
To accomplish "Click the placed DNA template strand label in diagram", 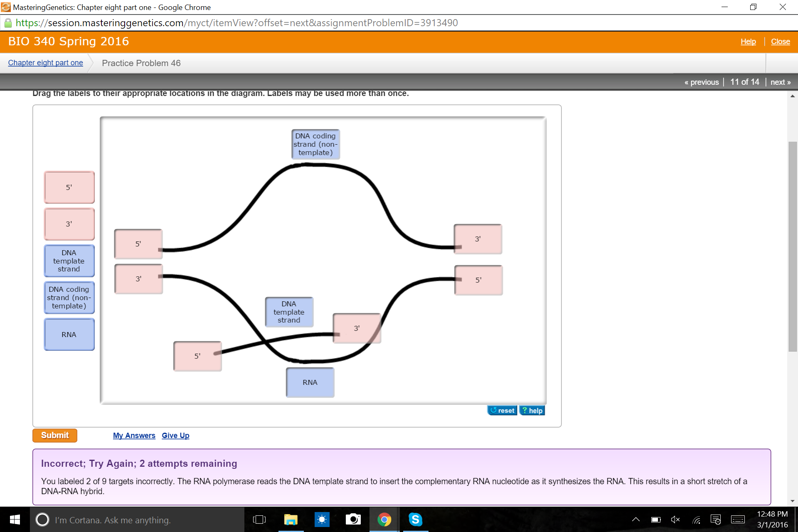I will pyautogui.click(x=289, y=312).
